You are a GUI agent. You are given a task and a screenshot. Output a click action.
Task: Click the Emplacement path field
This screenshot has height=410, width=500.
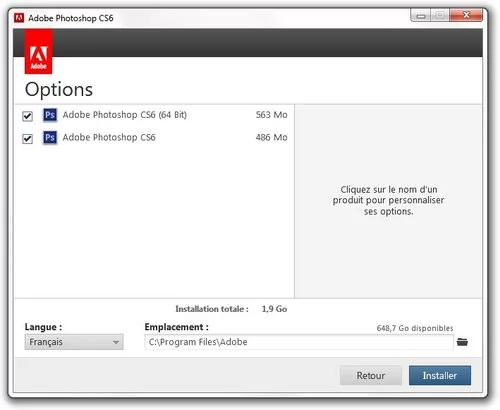point(299,342)
